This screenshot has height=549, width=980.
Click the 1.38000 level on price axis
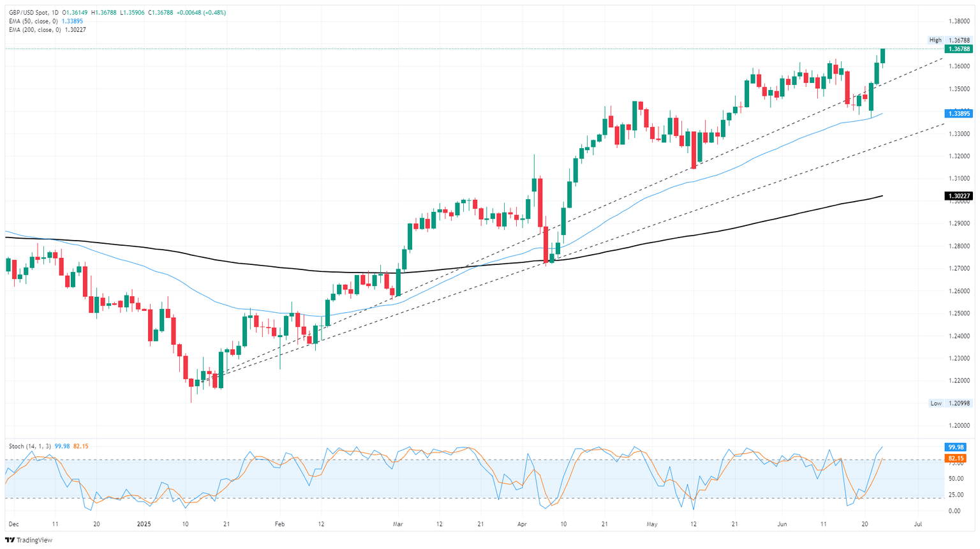click(960, 21)
